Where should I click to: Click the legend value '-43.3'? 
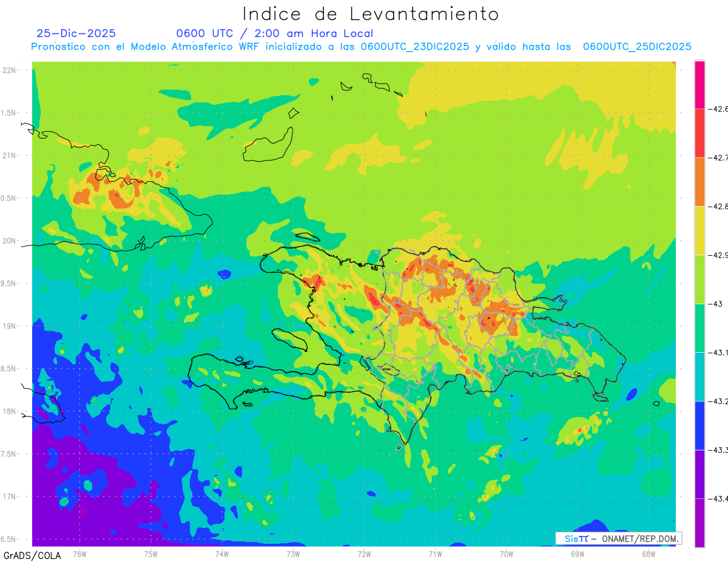718,450
